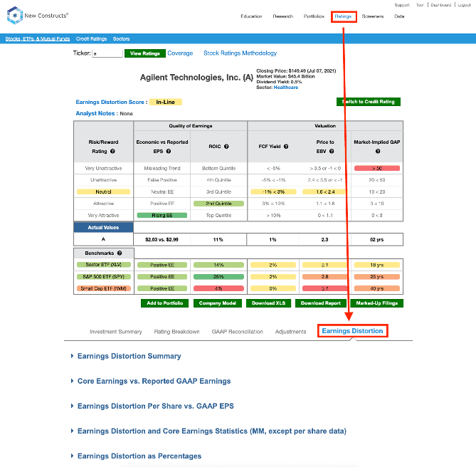Viewport: 476px width, 467px height.
Task: Open help icon beside Price to EBV
Action: 332,151
